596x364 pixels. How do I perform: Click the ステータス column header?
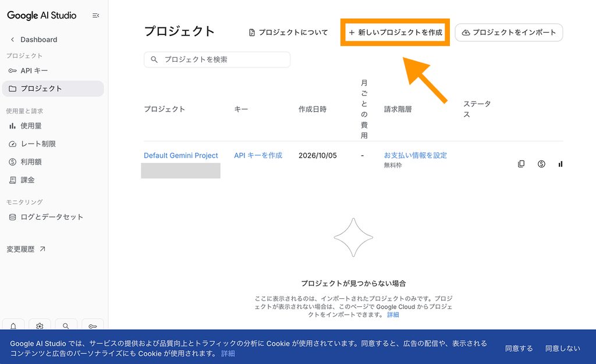tap(477, 109)
